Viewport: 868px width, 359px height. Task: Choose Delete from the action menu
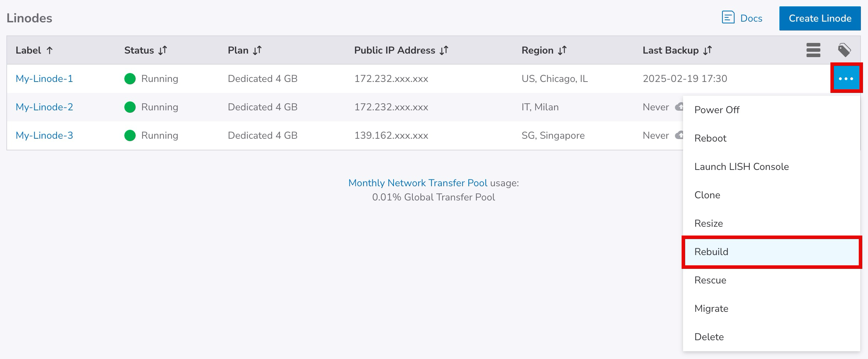(x=709, y=337)
